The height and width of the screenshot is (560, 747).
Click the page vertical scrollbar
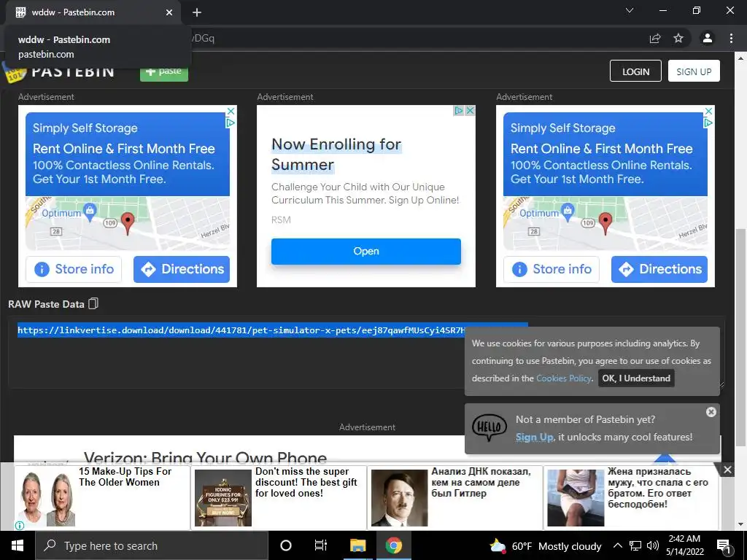[x=741, y=337]
